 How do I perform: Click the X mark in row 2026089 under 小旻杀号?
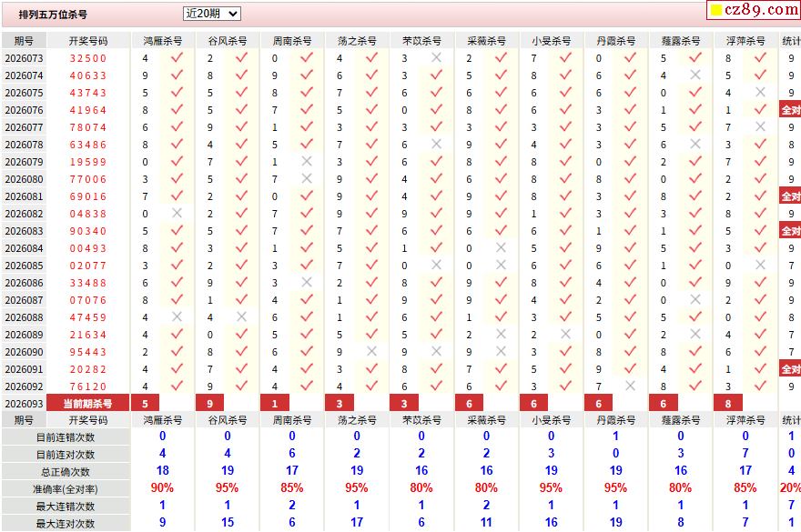[x=565, y=334]
